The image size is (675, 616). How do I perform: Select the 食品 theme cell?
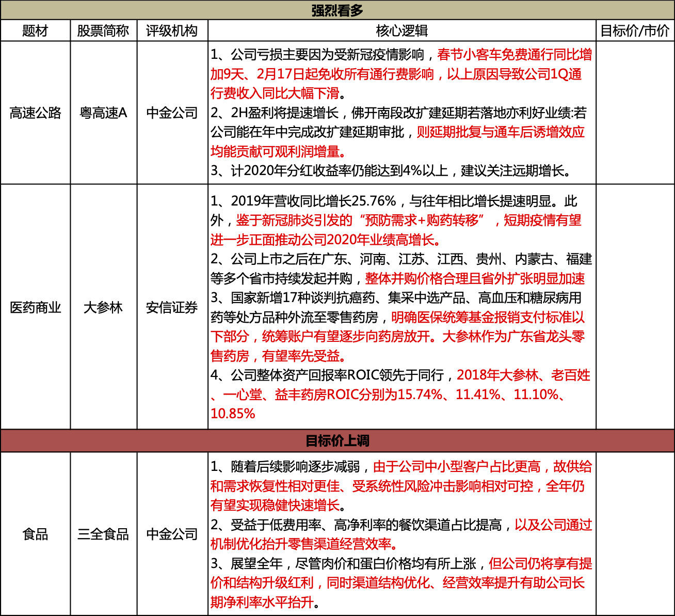coord(36,536)
